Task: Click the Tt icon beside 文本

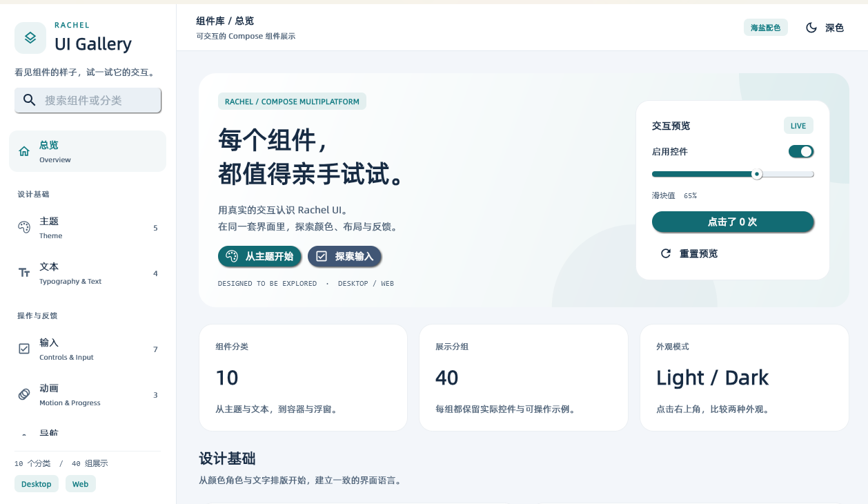Action: click(x=24, y=273)
